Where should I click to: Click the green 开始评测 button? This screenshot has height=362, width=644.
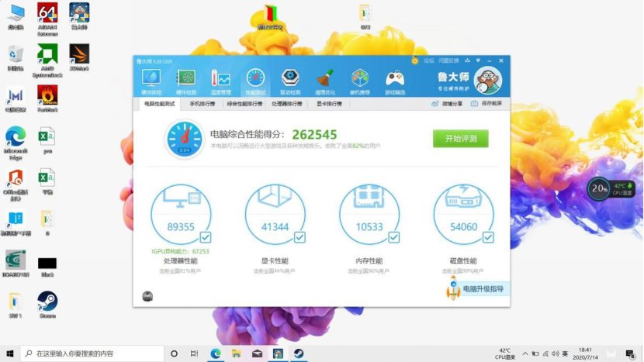[x=460, y=139]
